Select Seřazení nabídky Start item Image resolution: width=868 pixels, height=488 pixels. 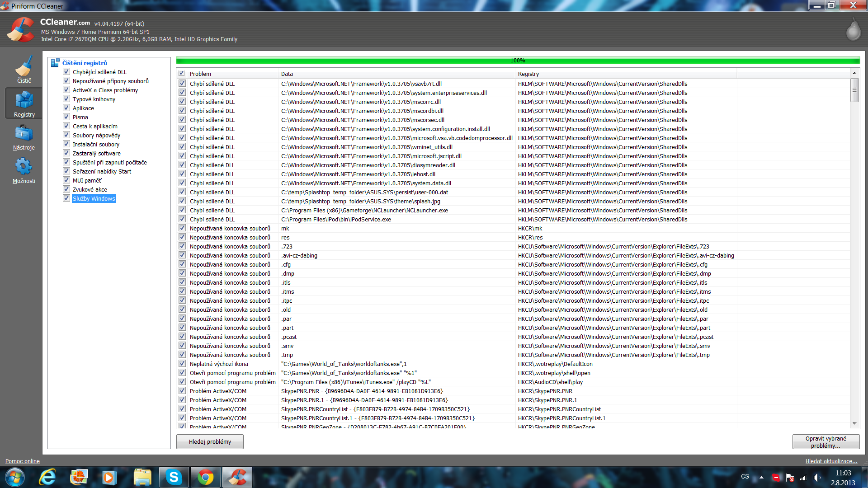click(x=102, y=171)
